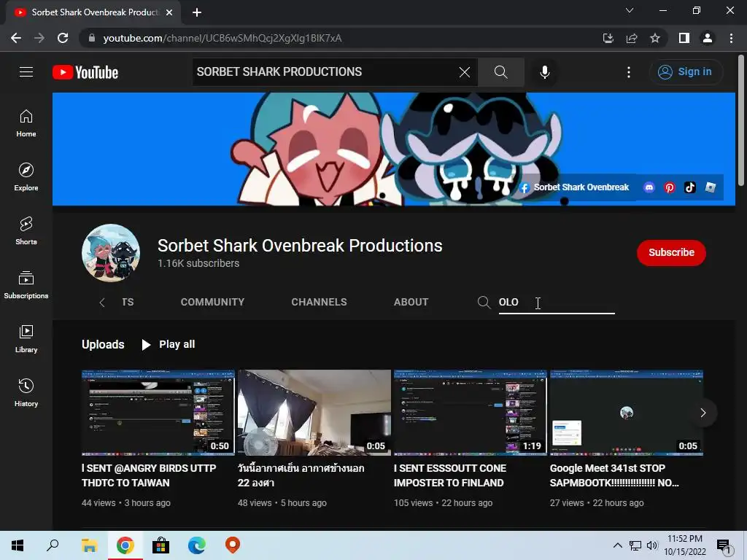Clear the search box with the X icon
Image resolution: width=747 pixels, height=560 pixels.
(465, 72)
